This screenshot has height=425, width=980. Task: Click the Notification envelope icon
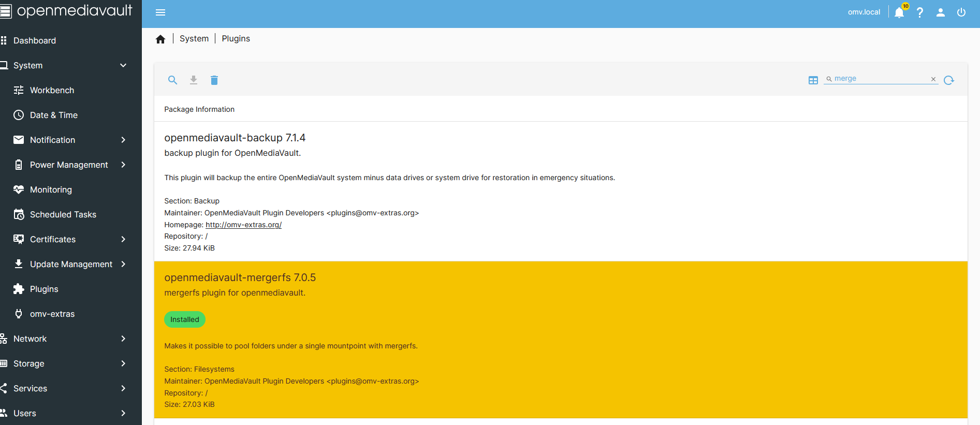19,140
